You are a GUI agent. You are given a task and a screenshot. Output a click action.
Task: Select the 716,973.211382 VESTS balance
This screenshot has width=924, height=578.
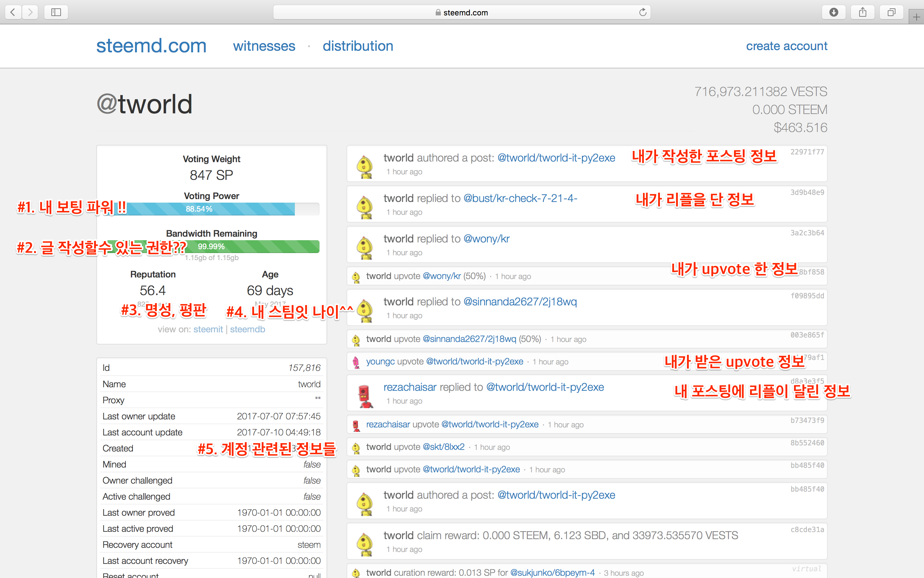pos(761,92)
